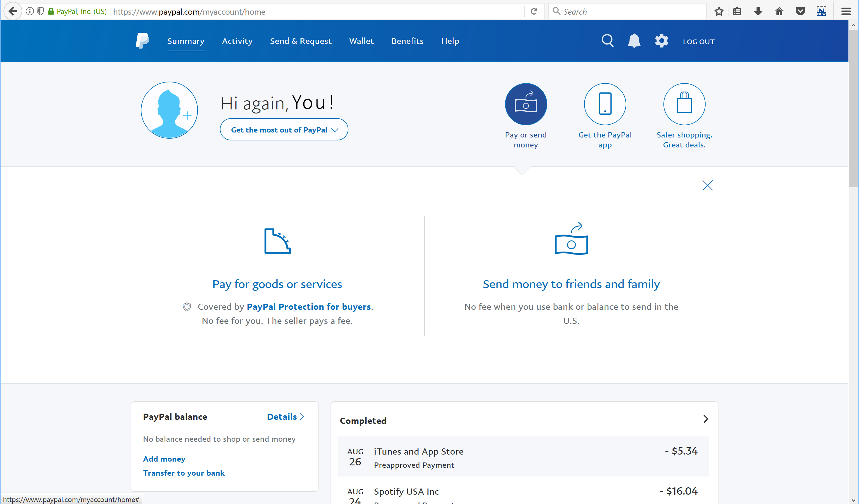The image size is (859, 504).
Task: Click the PayPal balance heading
Action: click(175, 417)
